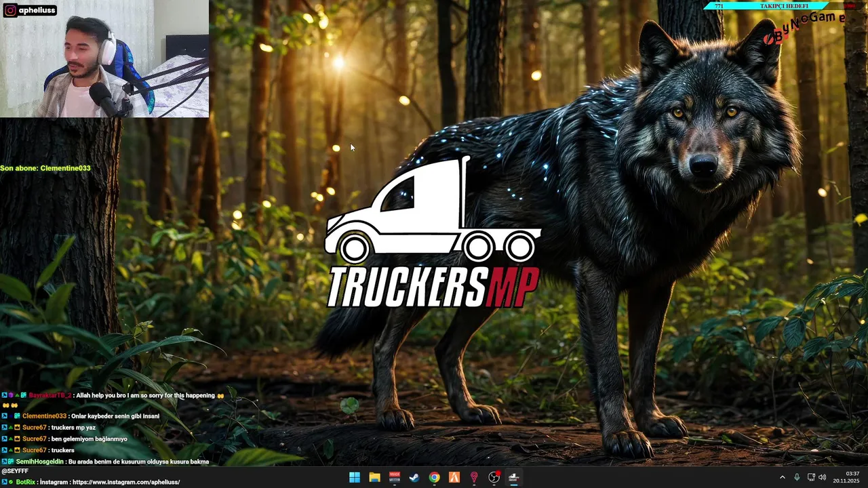Click the webcam overlay thumbnail
Image resolution: width=868 pixels, height=488 pixels.
(x=104, y=59)
